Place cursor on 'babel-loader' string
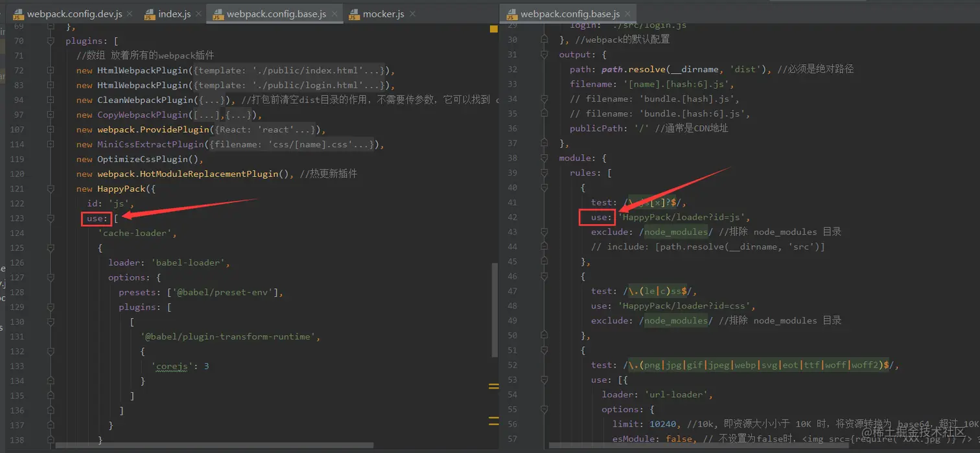The width and height of the screenshot is (980, 453). pyautogui.click(x=189, y=262)
